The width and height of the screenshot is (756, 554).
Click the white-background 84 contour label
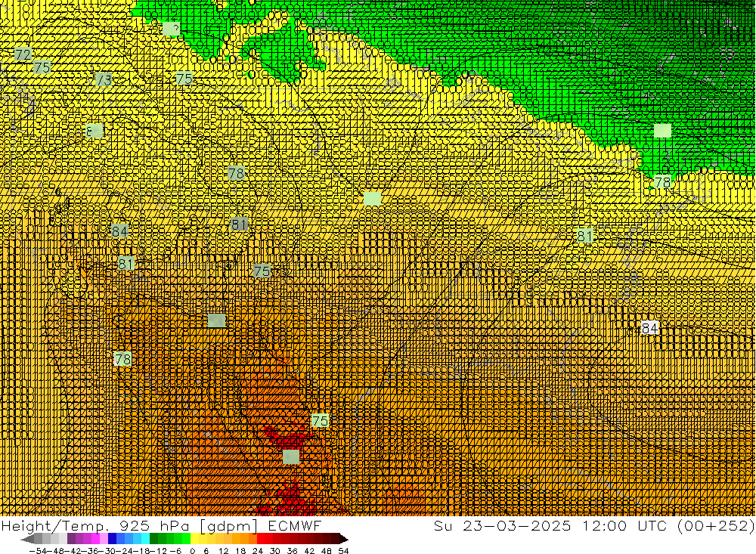[649, 328]
